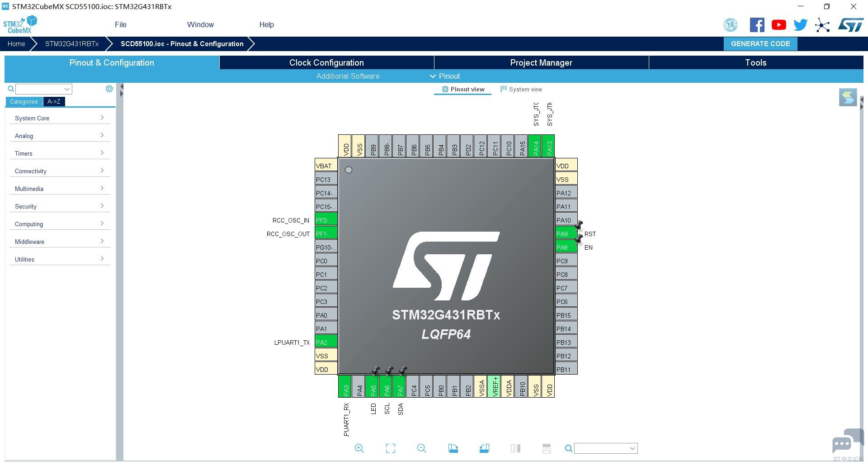868x466 pixels.
Task: Navigate to Home via breadcrumb
Action: pyautogui.click(x=16, y=44)
